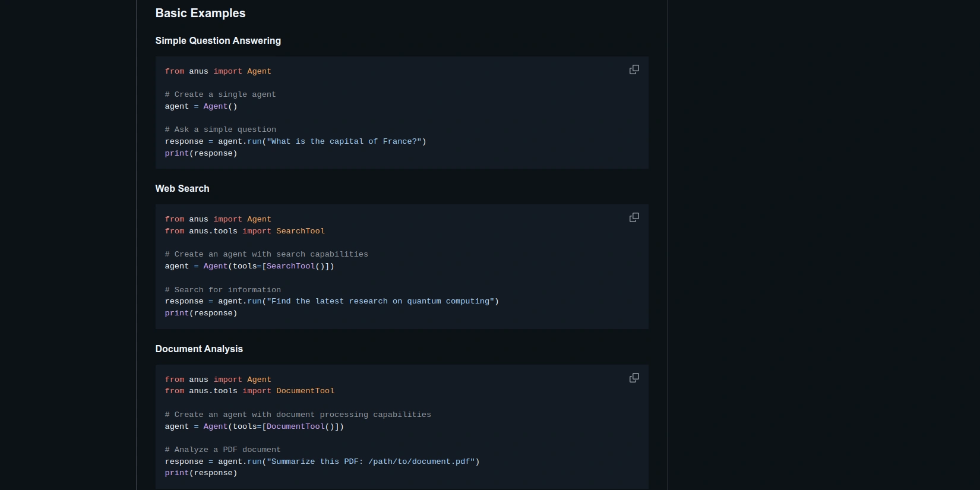Click the "document processing capabilities" comment line
980x490 pixels.
[298, 415]
